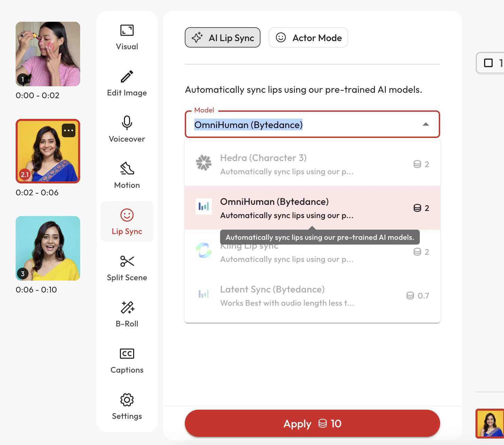504x445 pixels.
Task: Click the Hedra model logo icon
Action: pyautogui.click(x=204, y=163)
